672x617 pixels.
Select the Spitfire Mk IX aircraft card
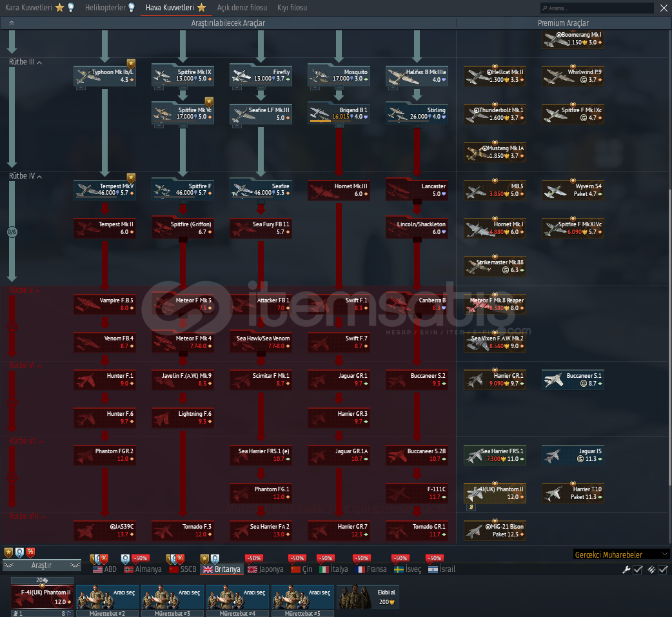(183, 76)
